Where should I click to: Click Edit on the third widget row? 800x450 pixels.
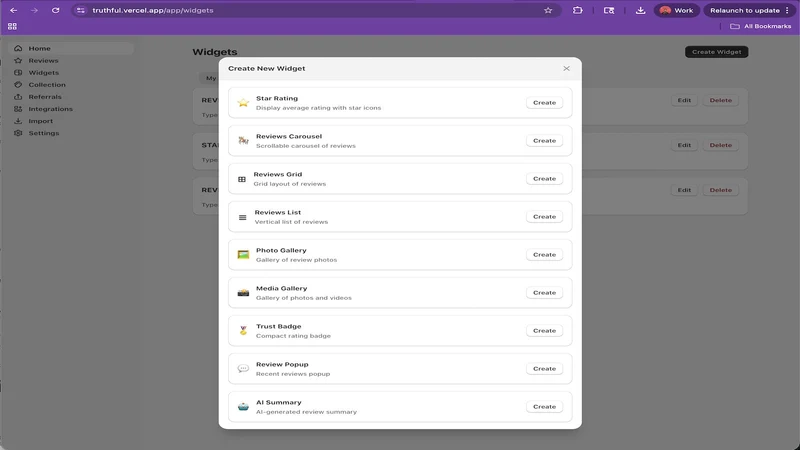coord(684,190)
